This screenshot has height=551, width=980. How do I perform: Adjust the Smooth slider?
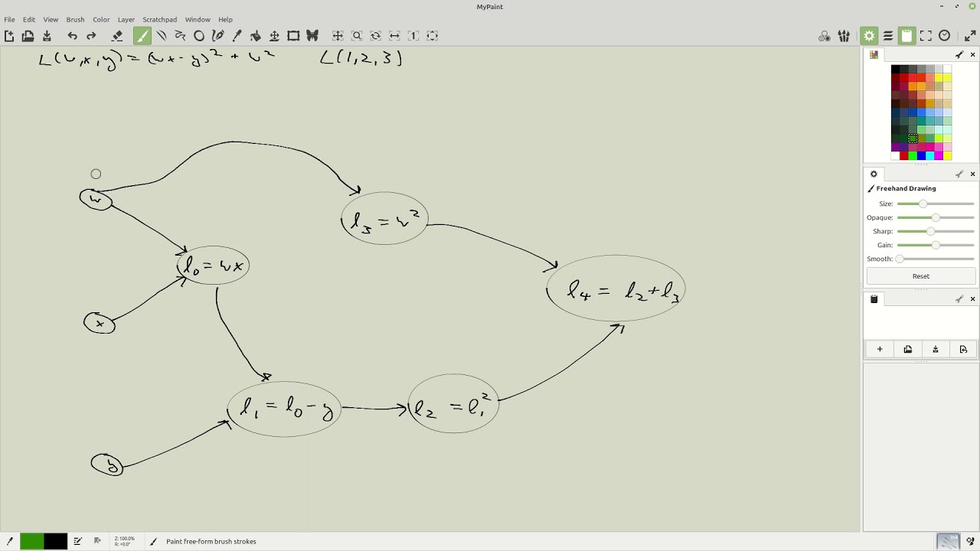pos(936,259)
